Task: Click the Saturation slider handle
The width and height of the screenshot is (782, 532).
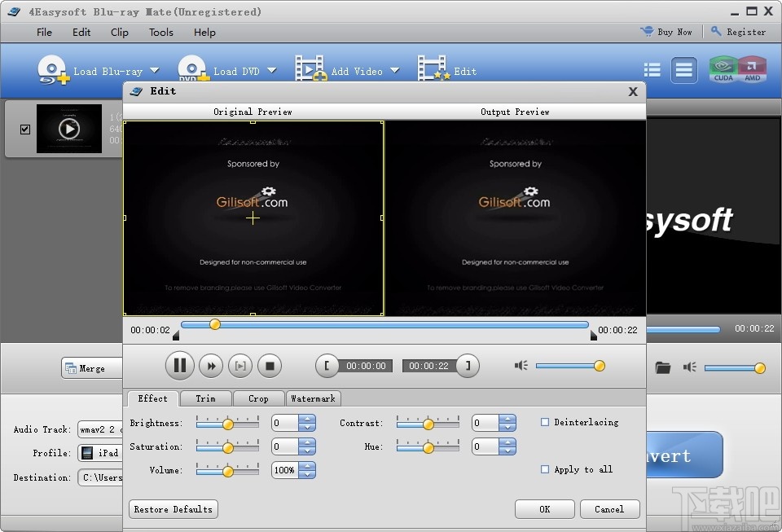Action: [x=228, y=448]
